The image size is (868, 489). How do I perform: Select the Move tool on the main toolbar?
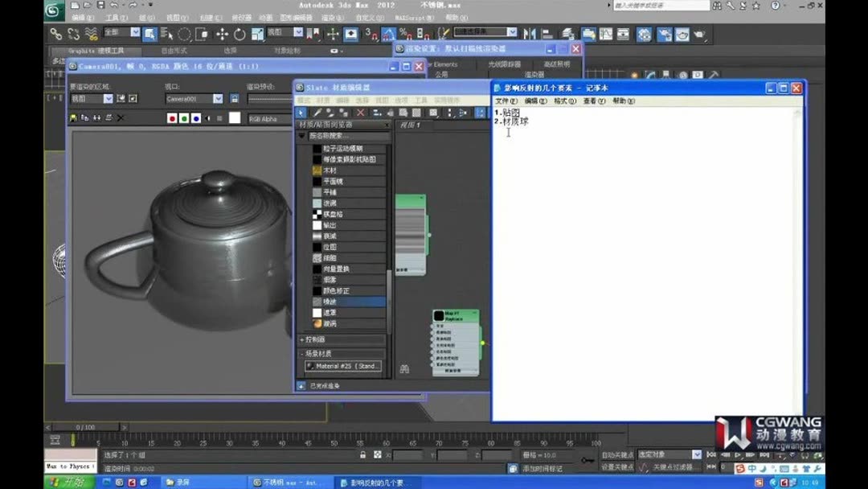click(x=222, y=34)
